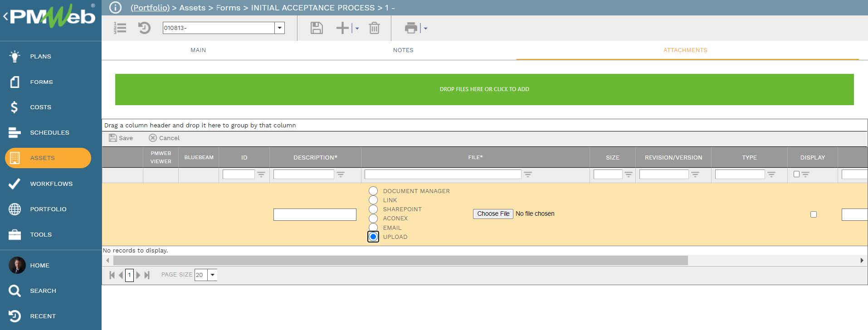Click the user avatar next to Home

click(x=17, y=265)
